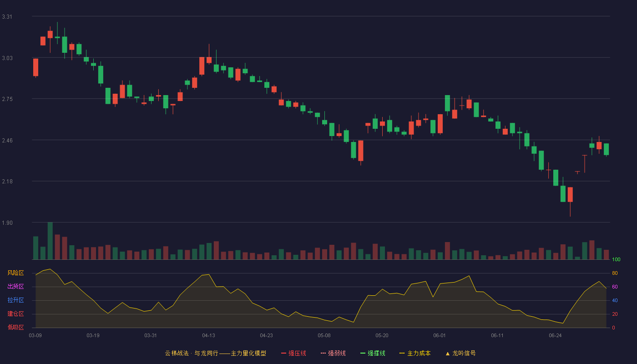The width and height of the screenshot is (637, 364).
Task: Click the 3.03 price axis label
Action: point(7,58)
